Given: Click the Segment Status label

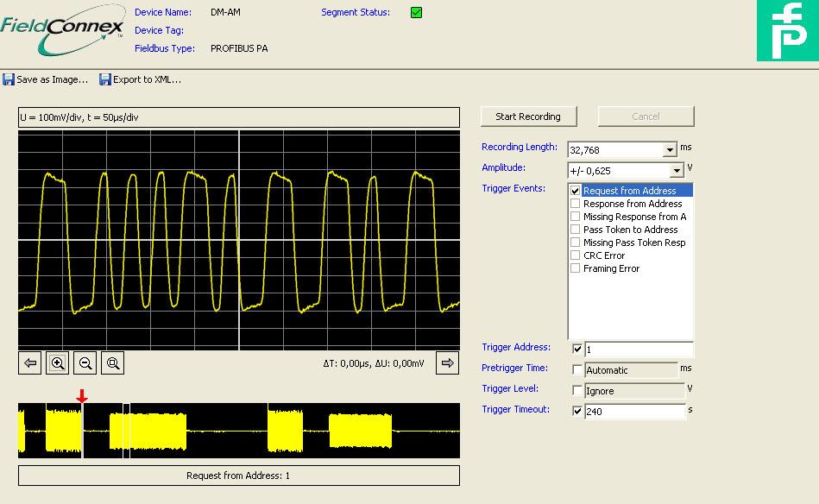Looking at the screenshot, I should point(356,12).
